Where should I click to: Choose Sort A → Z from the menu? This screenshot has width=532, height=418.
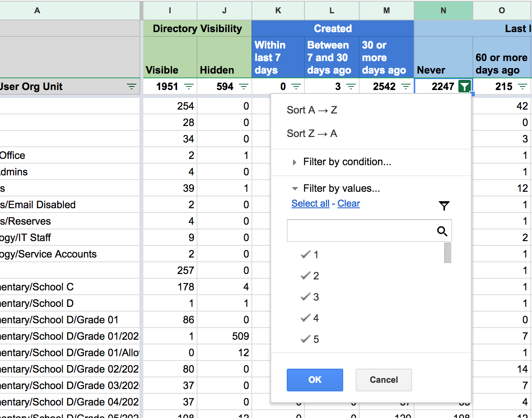pos(312,110)
